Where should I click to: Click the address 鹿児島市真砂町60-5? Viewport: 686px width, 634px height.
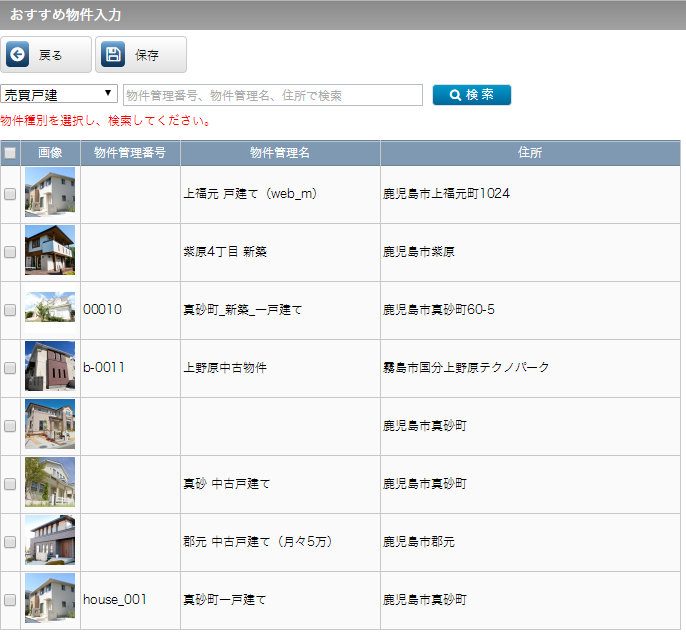(439, 310)
